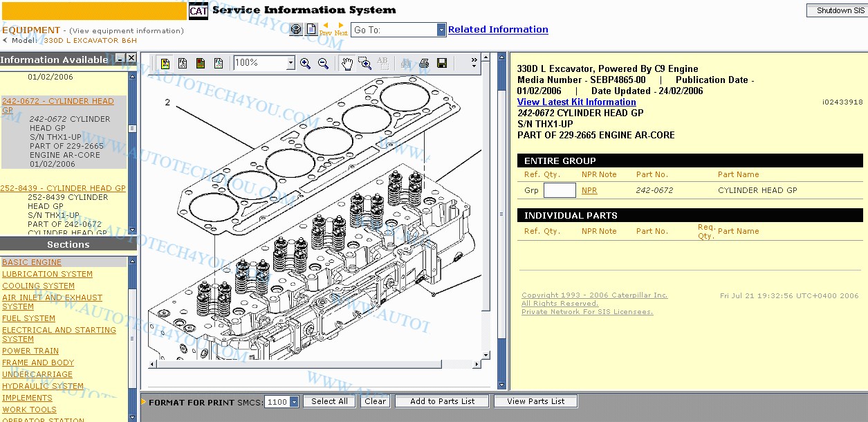Open the 100% zoom level dropdown

[x=290, y=63]
